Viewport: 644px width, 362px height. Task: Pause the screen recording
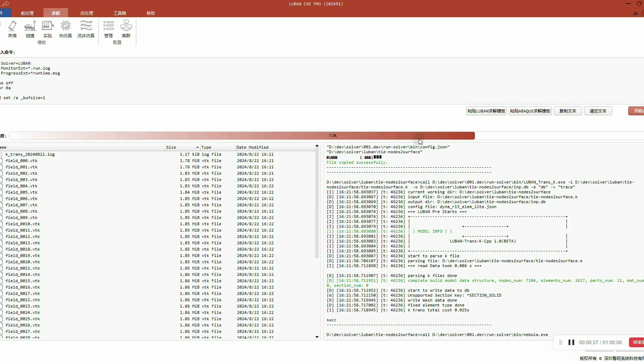pyautogui.click(x=571, y=342)
